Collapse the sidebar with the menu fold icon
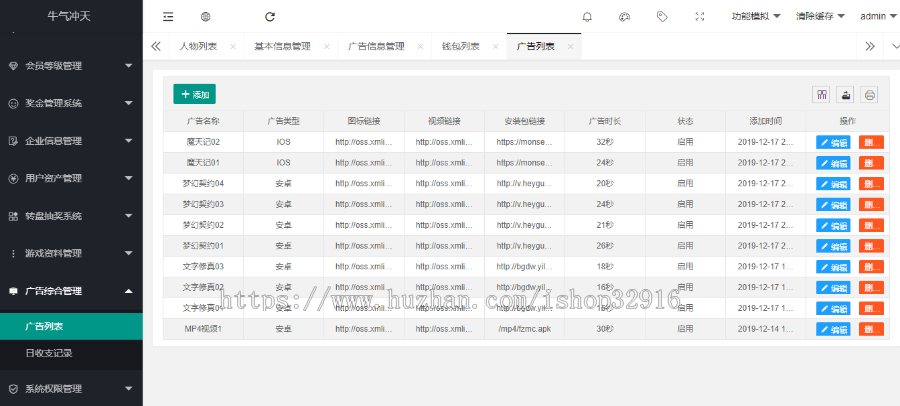Image resolution: width=900 pixels, height=406 pixels. pos(168,17)
